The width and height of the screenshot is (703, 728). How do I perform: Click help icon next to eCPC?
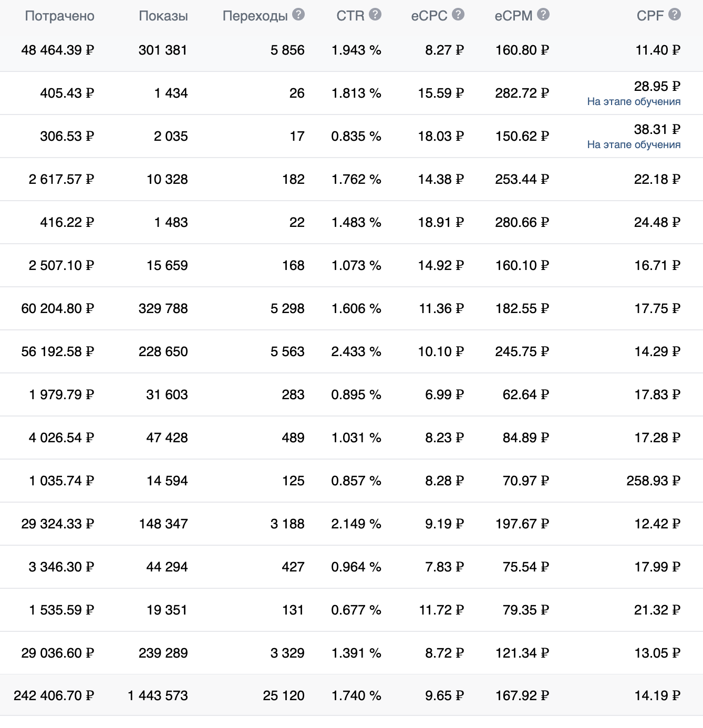coord(458,15)
